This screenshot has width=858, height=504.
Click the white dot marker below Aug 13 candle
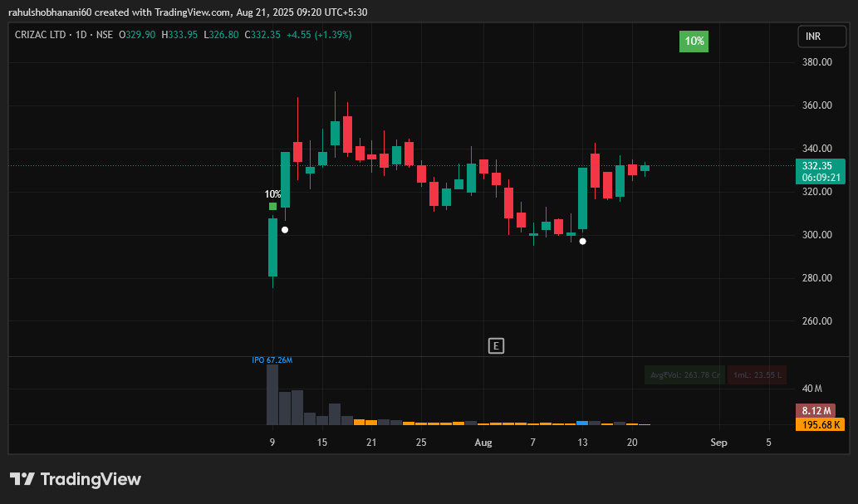[583, 242]
